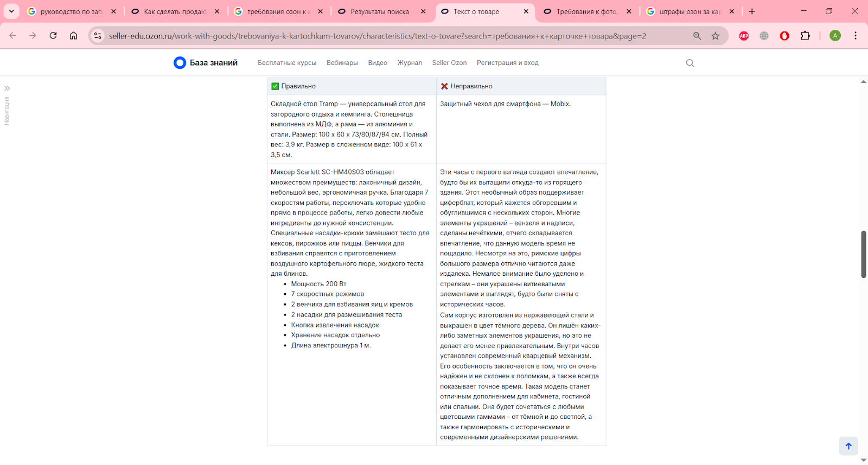The image size is (868, 465).
Task: Click 'Кнопка извлечения насадок' bullet item
Action: click(x=335, y=325)
